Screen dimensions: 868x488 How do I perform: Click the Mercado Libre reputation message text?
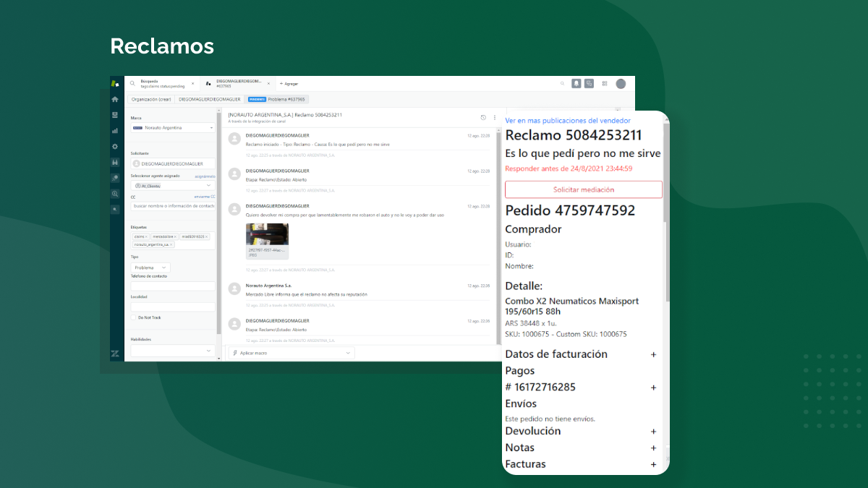[307, 294]
